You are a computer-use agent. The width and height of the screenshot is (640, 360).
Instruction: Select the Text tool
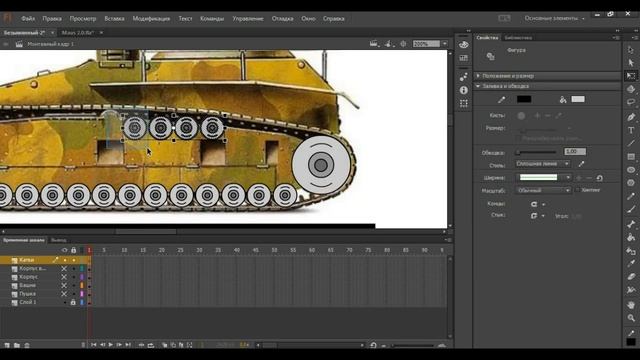coord(631,130)
